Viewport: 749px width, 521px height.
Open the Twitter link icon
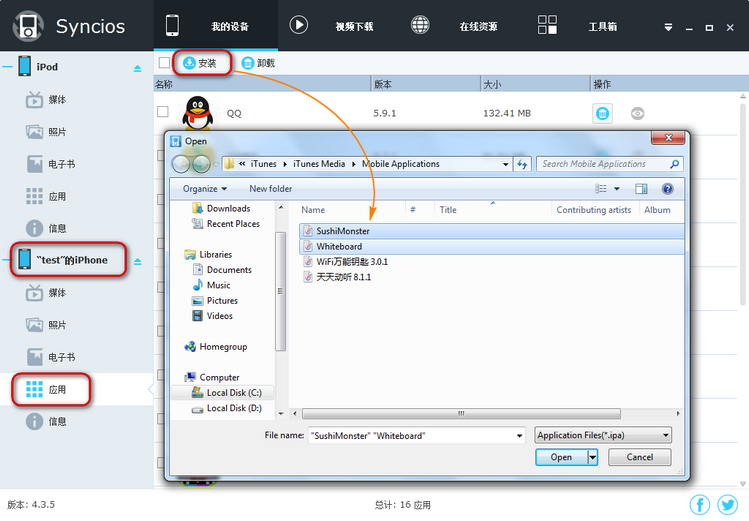(728, 504)
